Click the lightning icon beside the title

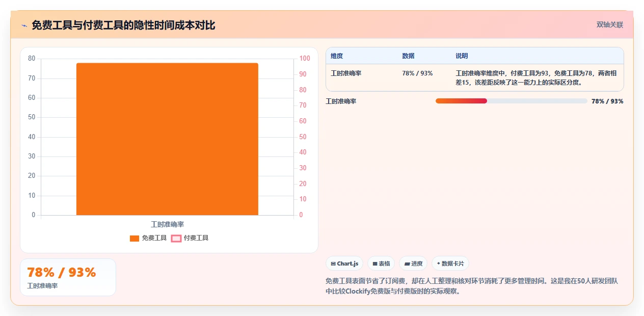coord(24,25)
